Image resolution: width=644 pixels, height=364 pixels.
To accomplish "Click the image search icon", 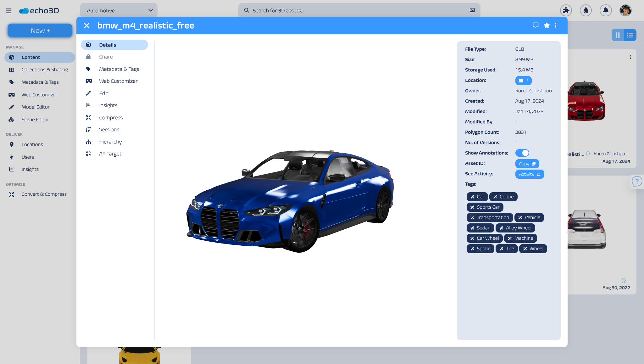I will pos(472,10).
